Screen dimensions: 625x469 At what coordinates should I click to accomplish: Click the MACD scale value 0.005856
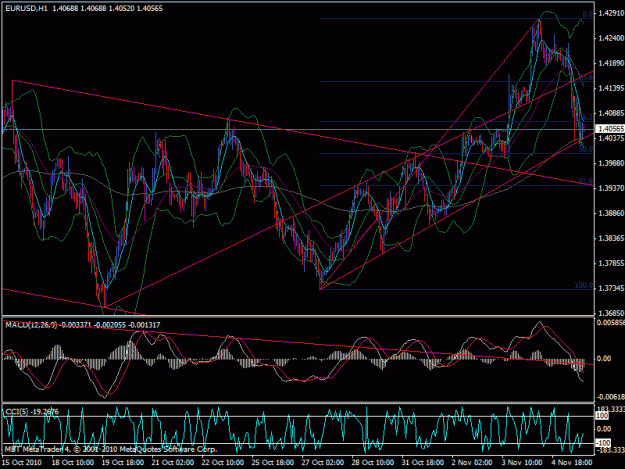[610, 323]
